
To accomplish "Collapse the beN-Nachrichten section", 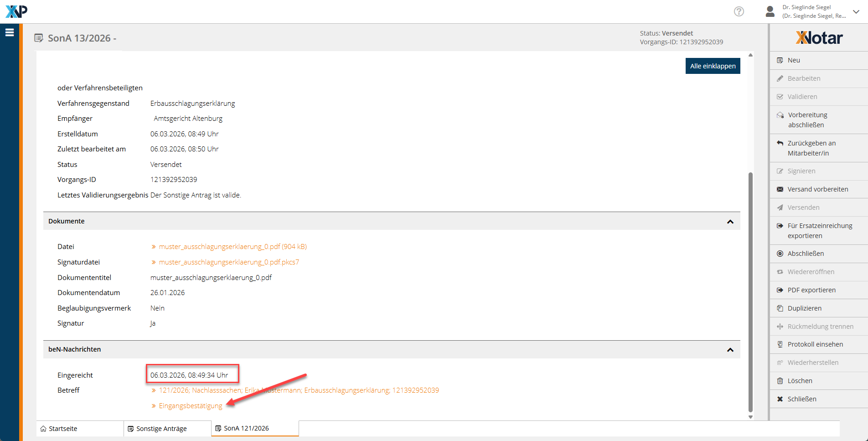I will tap(730, 350).
